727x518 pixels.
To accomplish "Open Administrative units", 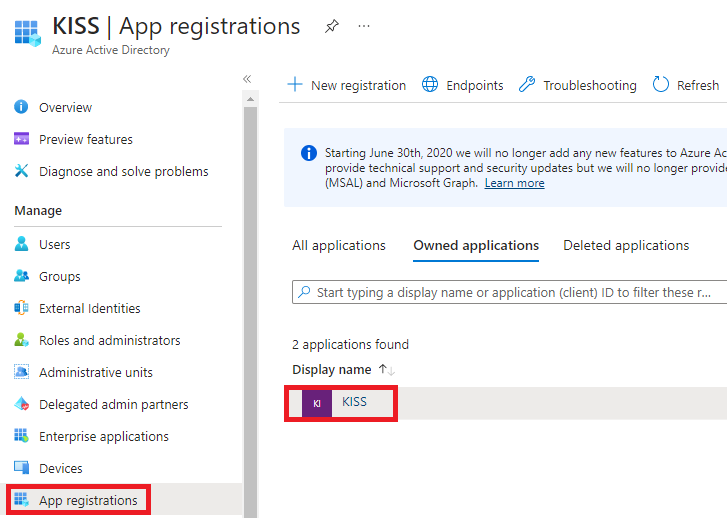I will coord(96,372).
